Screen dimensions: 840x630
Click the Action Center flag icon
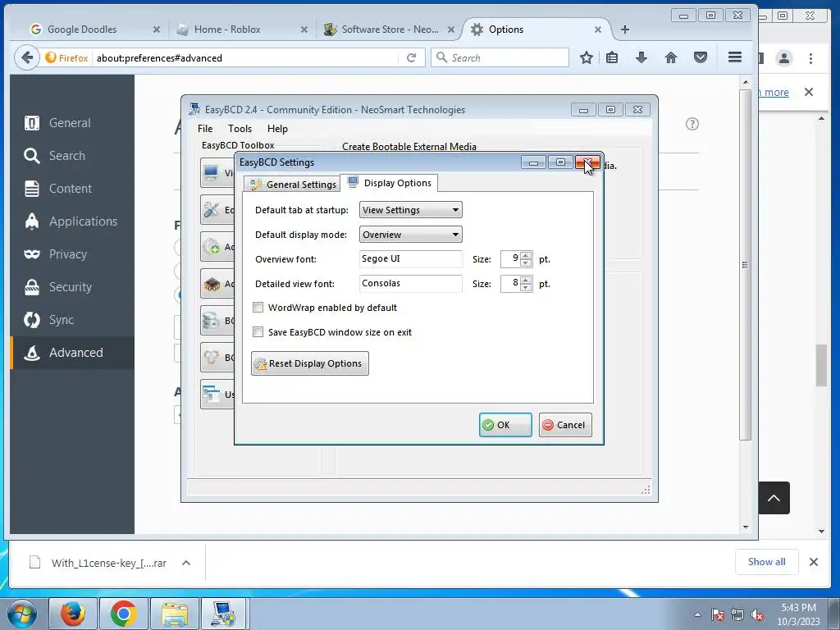coord(718,615)
